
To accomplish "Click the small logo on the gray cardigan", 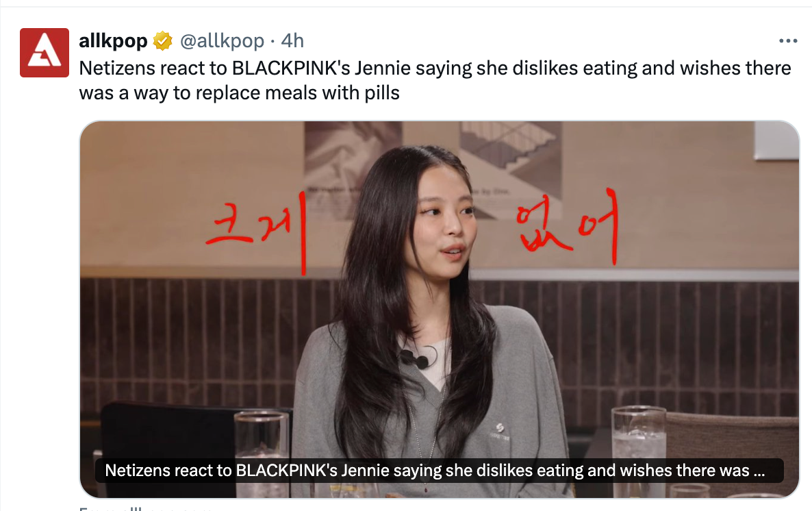I will click(500, 431).
